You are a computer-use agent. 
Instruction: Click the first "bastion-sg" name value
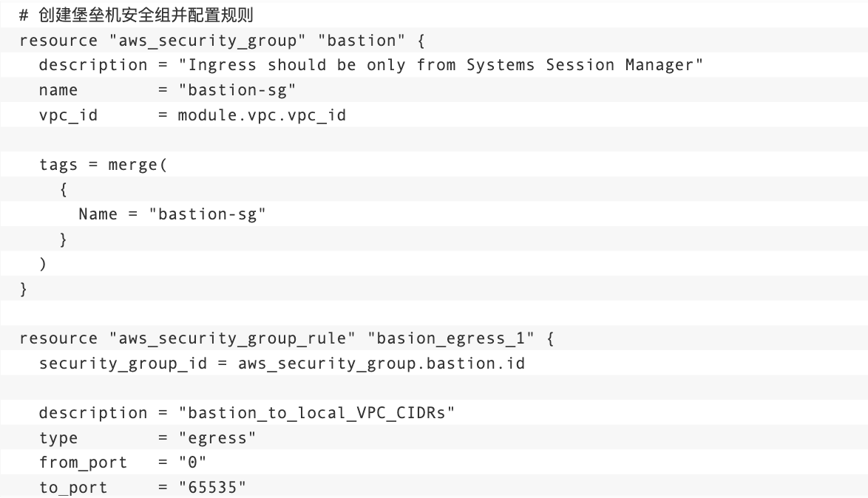(x=237, y=90)
